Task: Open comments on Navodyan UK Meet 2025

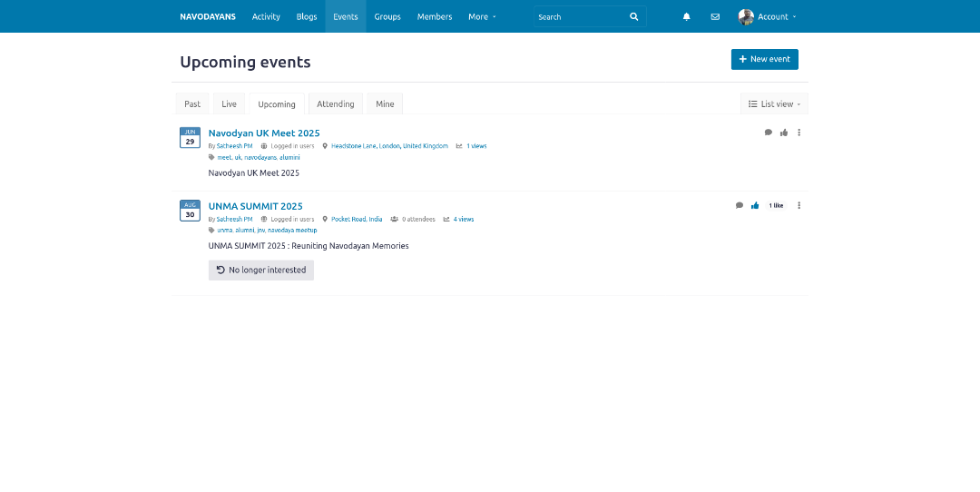Action: point(769,133)
